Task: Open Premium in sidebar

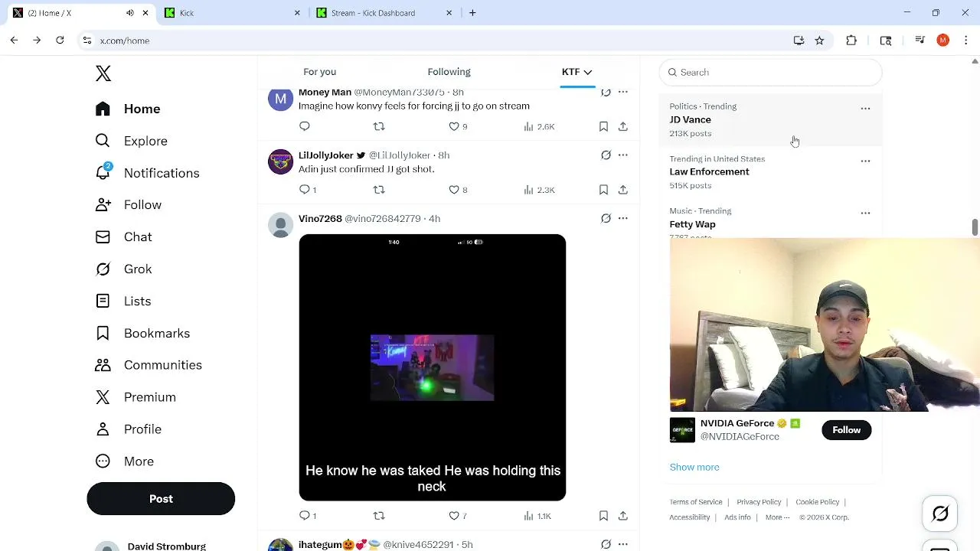Action: (136, 397)
